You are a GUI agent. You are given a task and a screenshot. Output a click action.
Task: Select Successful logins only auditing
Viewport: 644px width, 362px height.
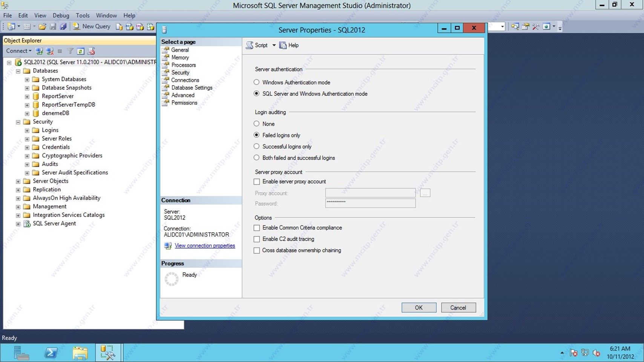(256, 146)
